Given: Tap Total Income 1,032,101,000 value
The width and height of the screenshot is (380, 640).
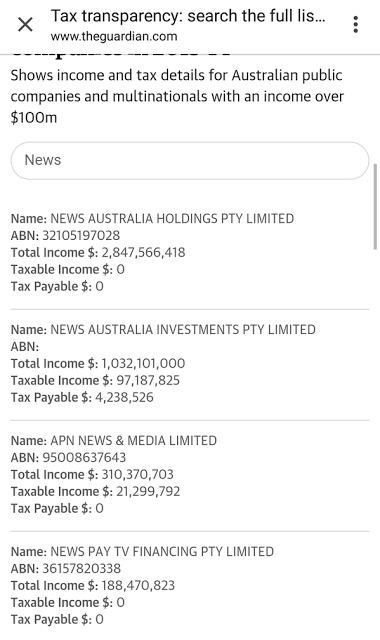Looking at the screenshot, I should tap(143, 364).
